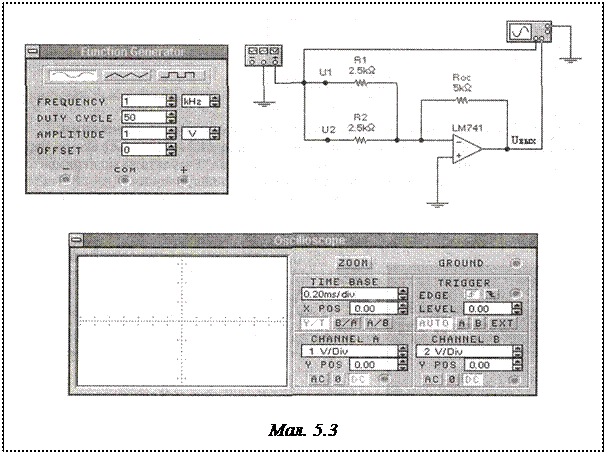Click the offset value field
606x454 pixels.
pos(144,150)
